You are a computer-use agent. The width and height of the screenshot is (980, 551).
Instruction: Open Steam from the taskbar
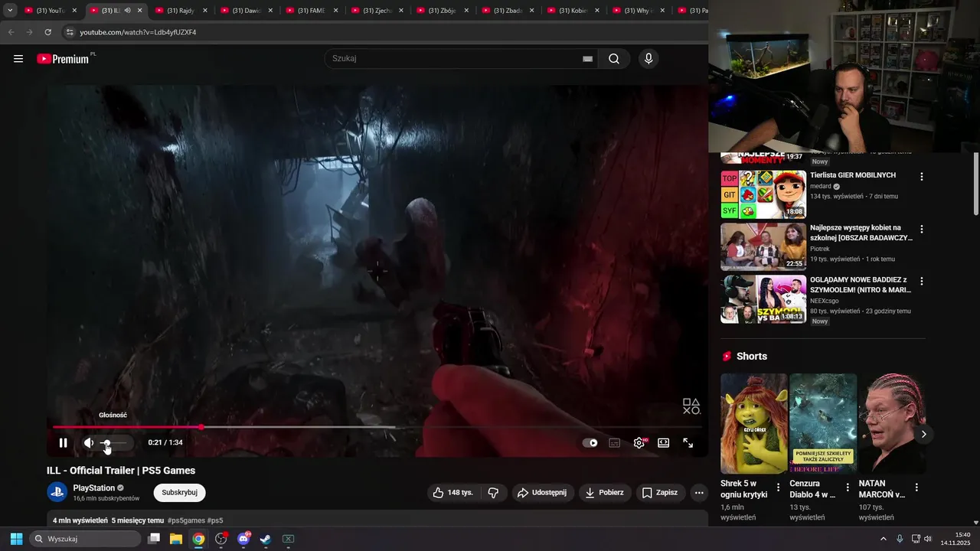click(266, 539)
